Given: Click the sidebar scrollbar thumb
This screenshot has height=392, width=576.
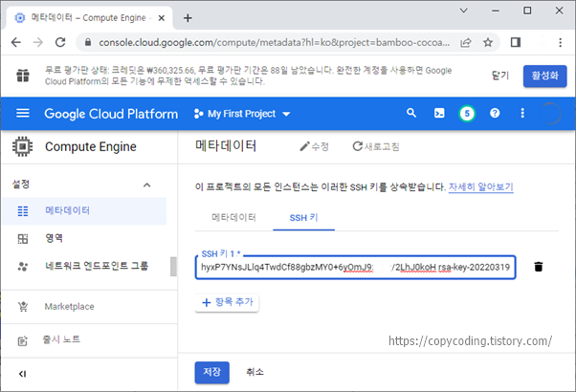Looking at the screenshot, I should 173,267.
